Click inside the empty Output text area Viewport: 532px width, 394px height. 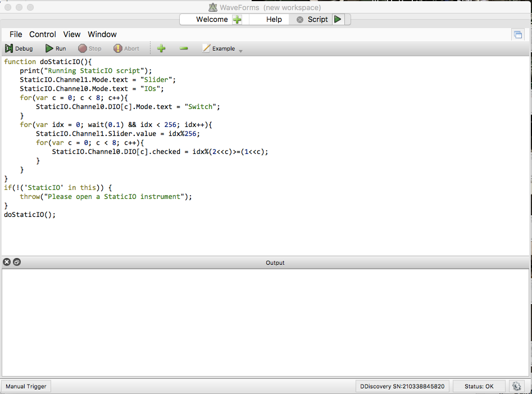coord(265,323)
